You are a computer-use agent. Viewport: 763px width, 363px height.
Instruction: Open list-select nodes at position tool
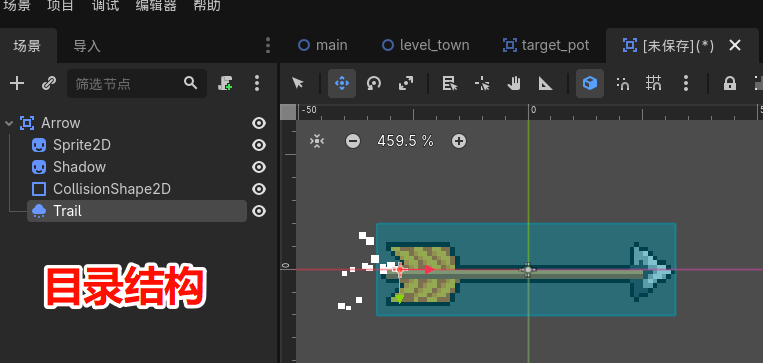tap(450, 83)
